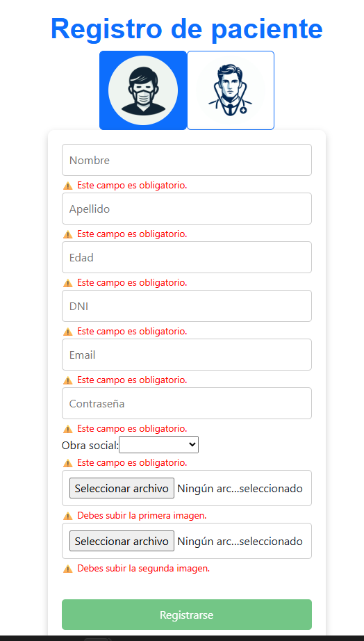Choose the doctor with stethoscope icon
Viewport: 364px width, 641px height.
click(x=231, y=90)
